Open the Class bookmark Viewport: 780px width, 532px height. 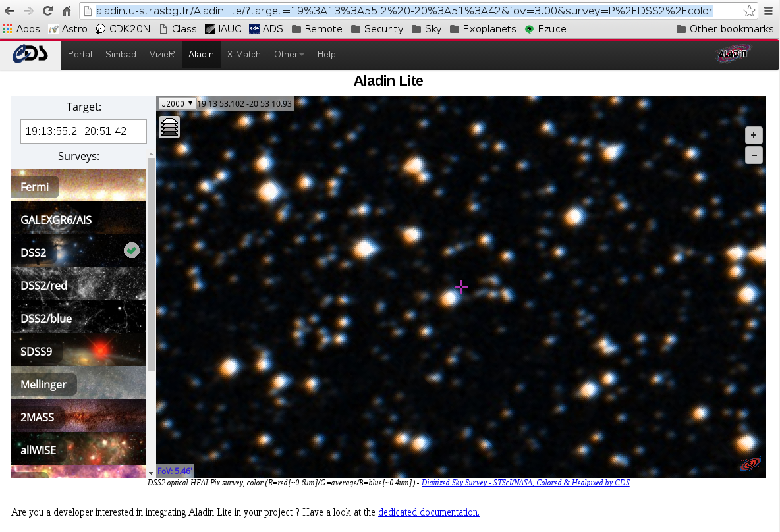[178, 29]
